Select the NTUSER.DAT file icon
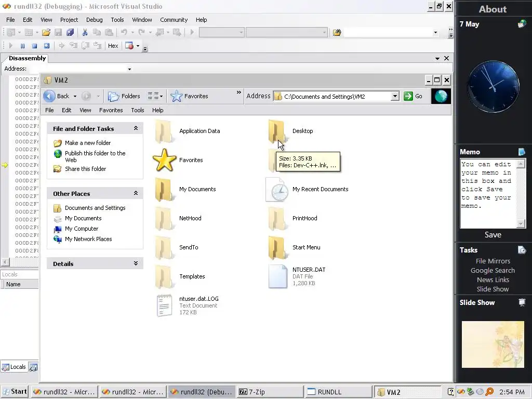 coord(277,276)
